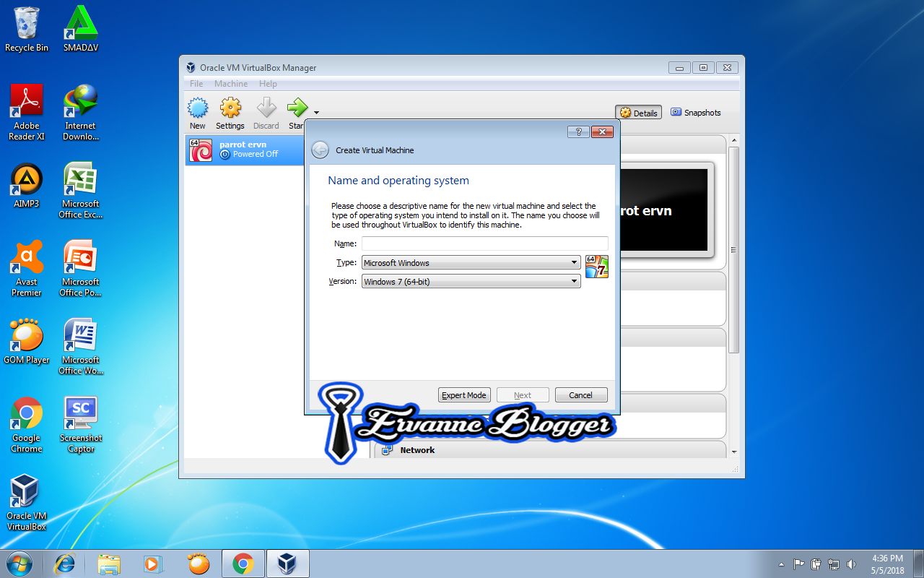Viewport: 924px width, 578px height.
Task: Expand the Start button dropdown arrow
Action: click(316, 113)
